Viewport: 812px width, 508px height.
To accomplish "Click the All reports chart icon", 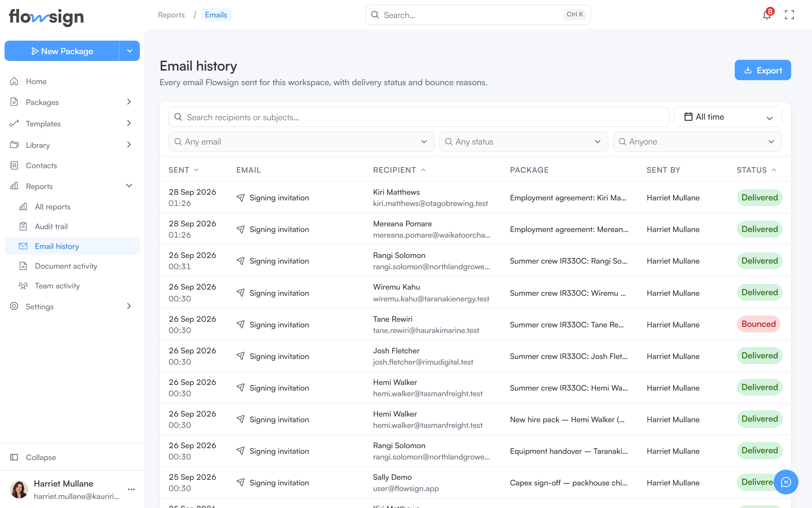I will click(x=23, y=207).
